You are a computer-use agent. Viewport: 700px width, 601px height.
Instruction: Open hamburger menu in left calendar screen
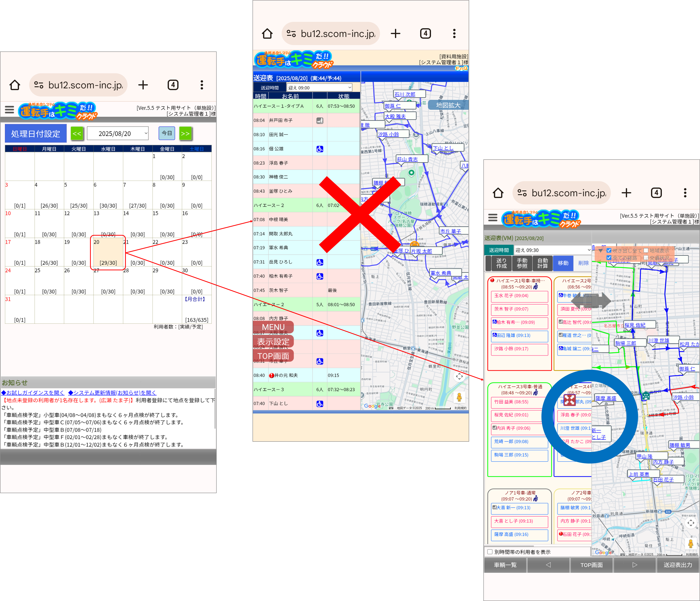tap(10, 110)
